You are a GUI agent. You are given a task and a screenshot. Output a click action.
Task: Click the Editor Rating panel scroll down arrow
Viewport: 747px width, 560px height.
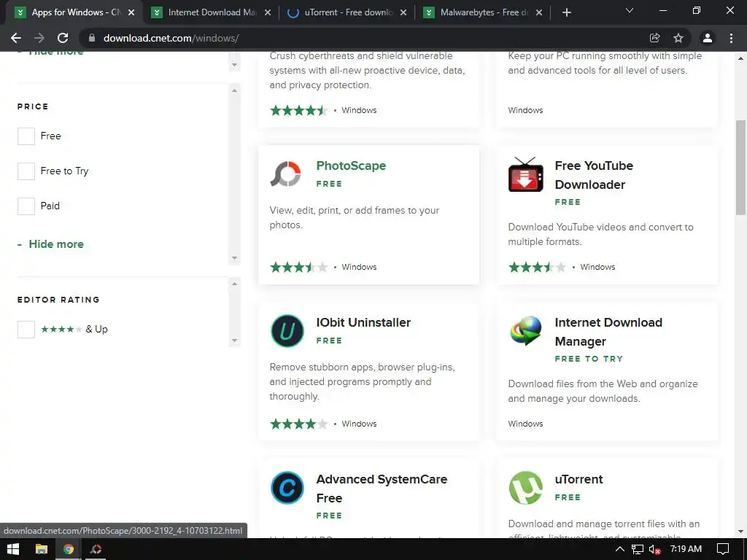pos(234,341)
